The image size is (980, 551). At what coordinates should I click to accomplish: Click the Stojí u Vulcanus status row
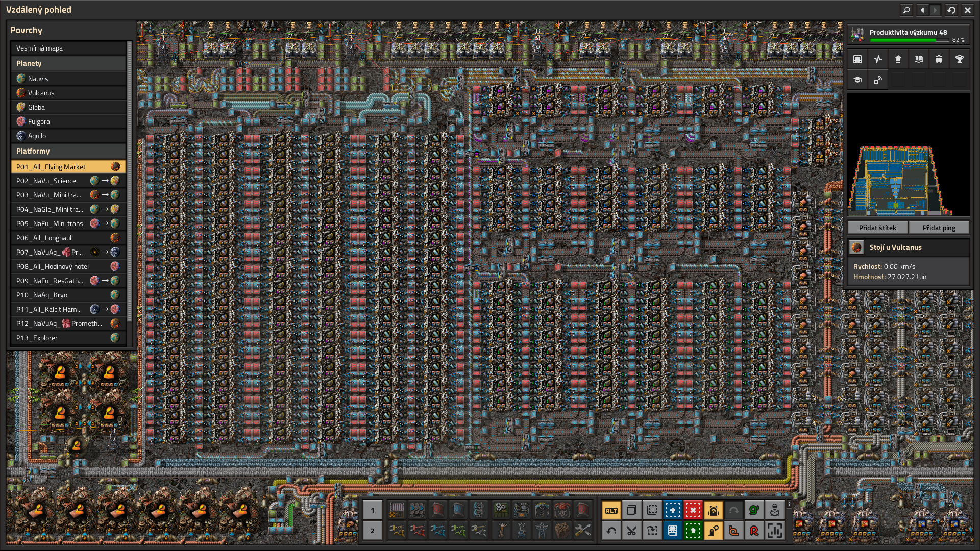point(908,247)
